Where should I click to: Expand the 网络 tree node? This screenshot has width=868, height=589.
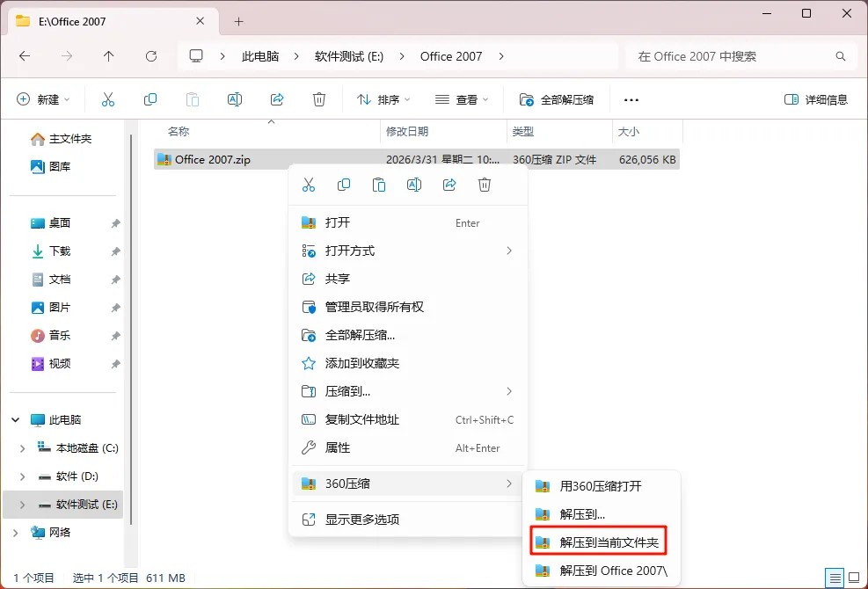pyautogui.click(x=16, y=533)
